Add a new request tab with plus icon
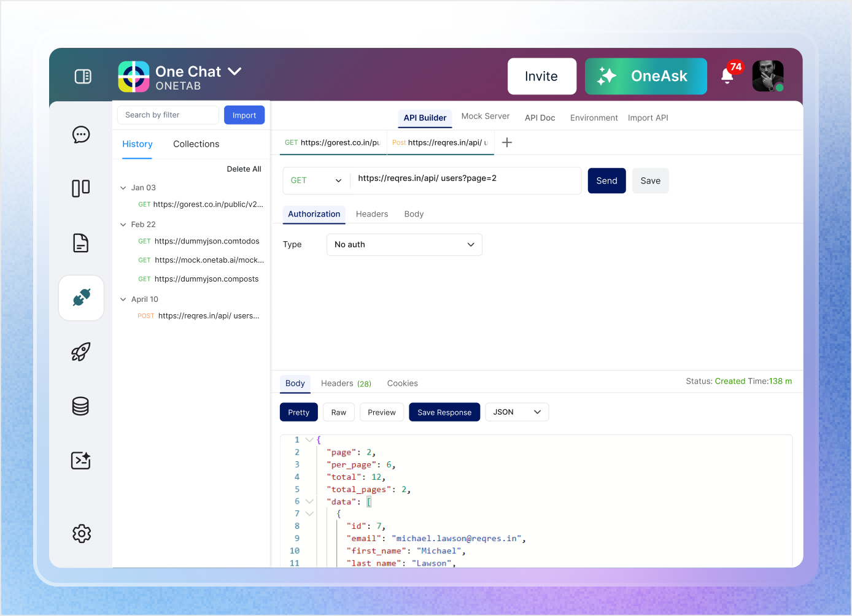The image size is (852, 616). [507, 142]
